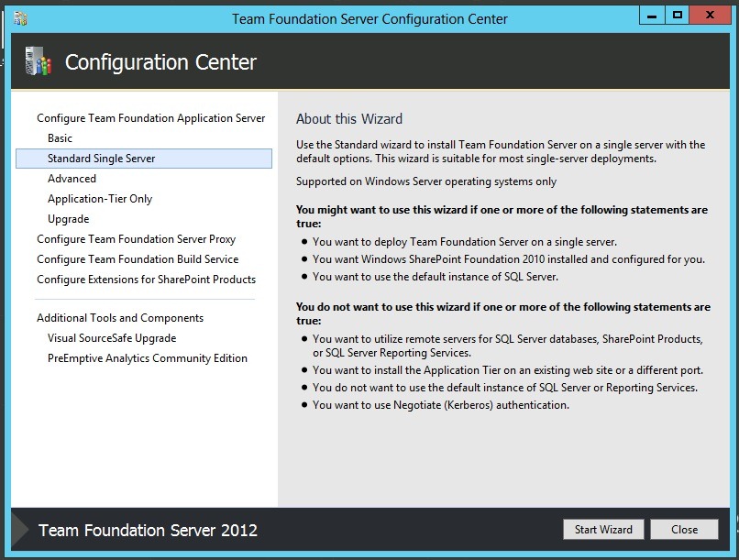Select Additional Tools and Components heading
This screenshot has width=739, height=560.
tap(120, 318)
